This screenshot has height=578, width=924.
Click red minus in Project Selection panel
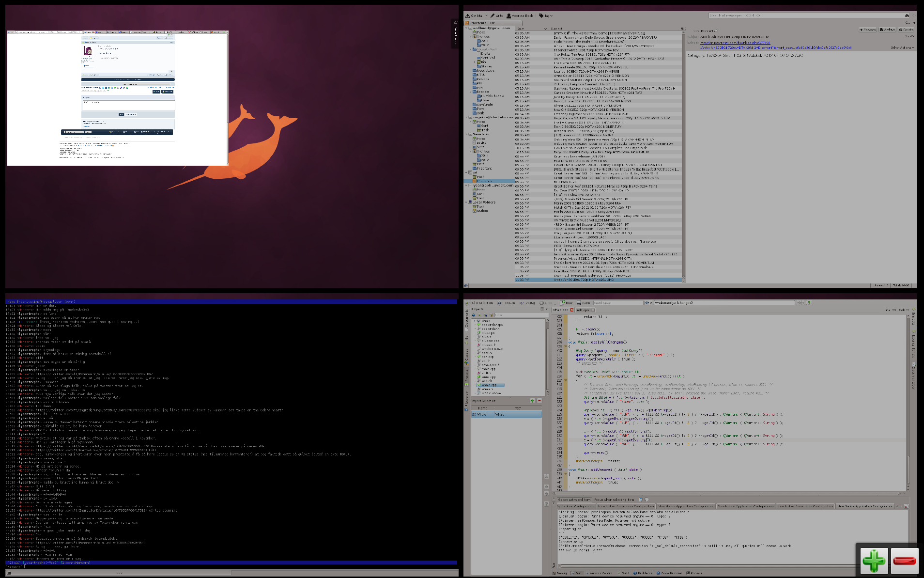click(539, 401)
